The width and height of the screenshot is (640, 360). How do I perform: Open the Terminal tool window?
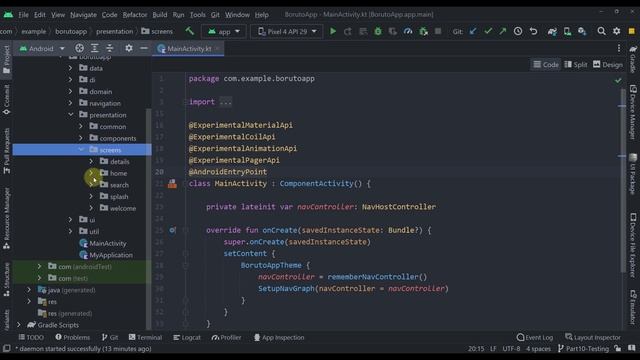click(145, 338)
